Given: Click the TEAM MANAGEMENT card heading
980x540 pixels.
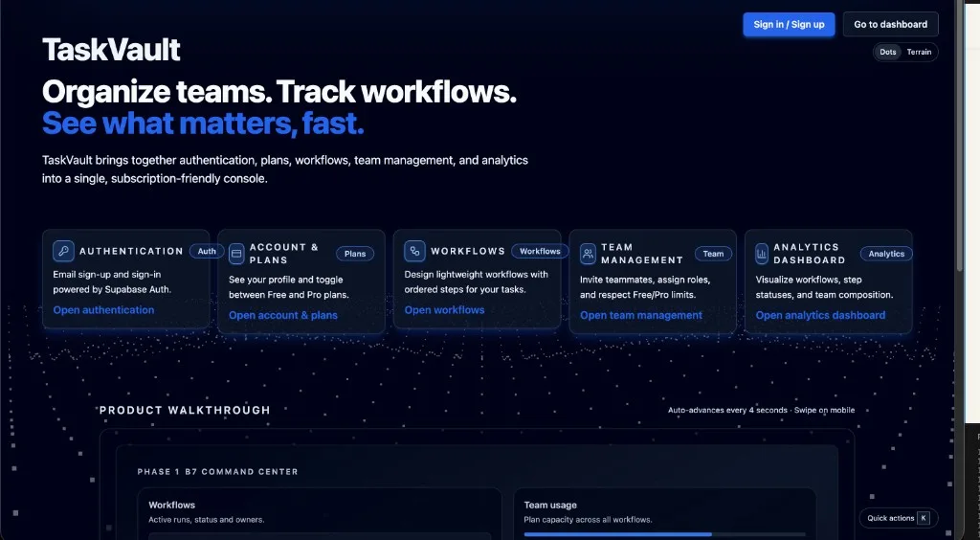Looking at the screenshot, I should pos(642,254).
